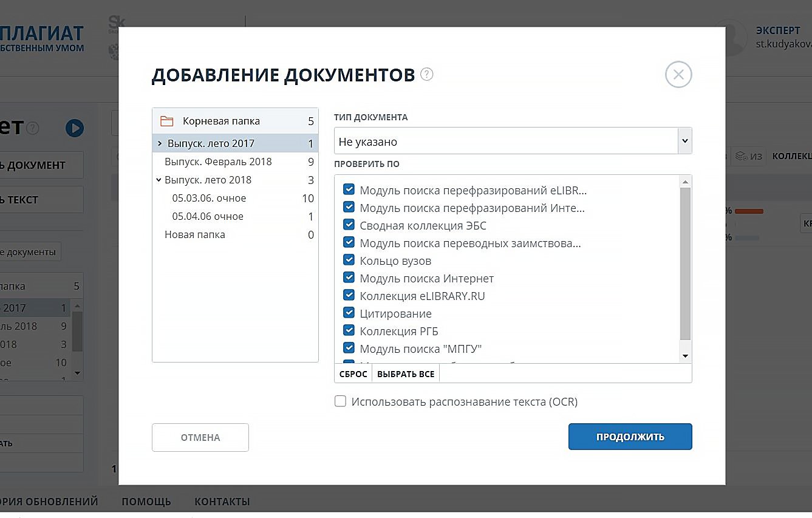The width and height of the screenshot is (812, 518).
Task: Click scroll-up arrow of Проверить по list
Action: tap(685, 182)
